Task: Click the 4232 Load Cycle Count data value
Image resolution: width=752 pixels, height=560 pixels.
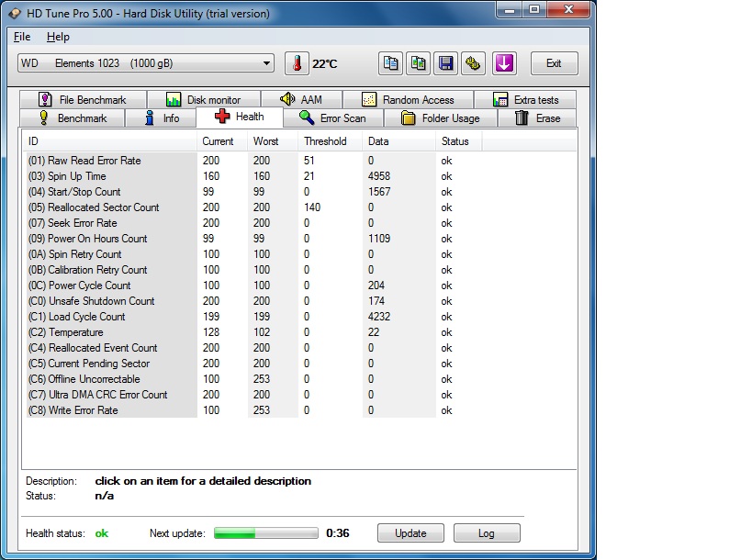Action: 379,317
